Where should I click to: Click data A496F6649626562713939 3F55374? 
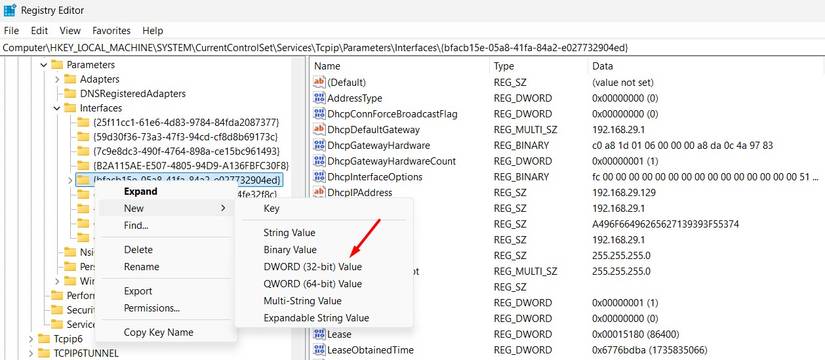click(x=666, y=224)
